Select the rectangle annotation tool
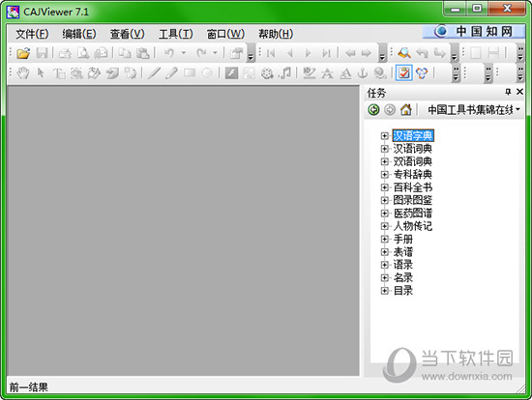This screenshot has height=400, width=532. click(x=190, y=72)
